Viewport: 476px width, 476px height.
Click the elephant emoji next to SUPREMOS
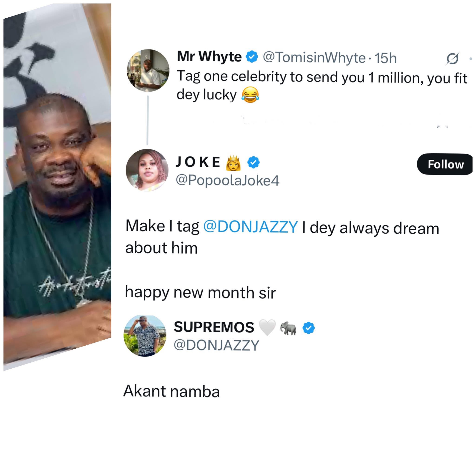point(288,328)
